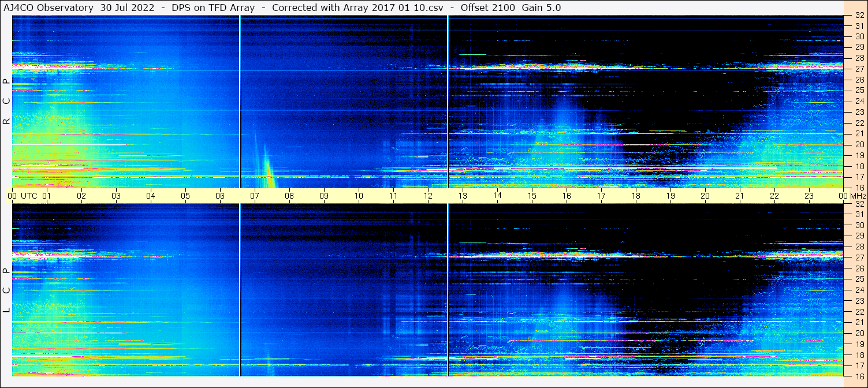Viewport: 868px width, 388px height.
Task: Click the "MHz" label on time axis
Action: point(858,196)
